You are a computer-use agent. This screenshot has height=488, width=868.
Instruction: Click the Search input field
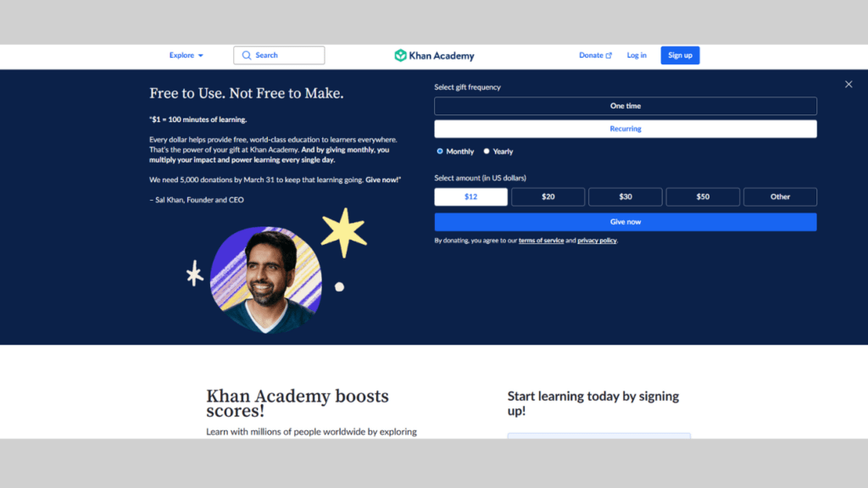pyautogui.click(x=279, y=55)
